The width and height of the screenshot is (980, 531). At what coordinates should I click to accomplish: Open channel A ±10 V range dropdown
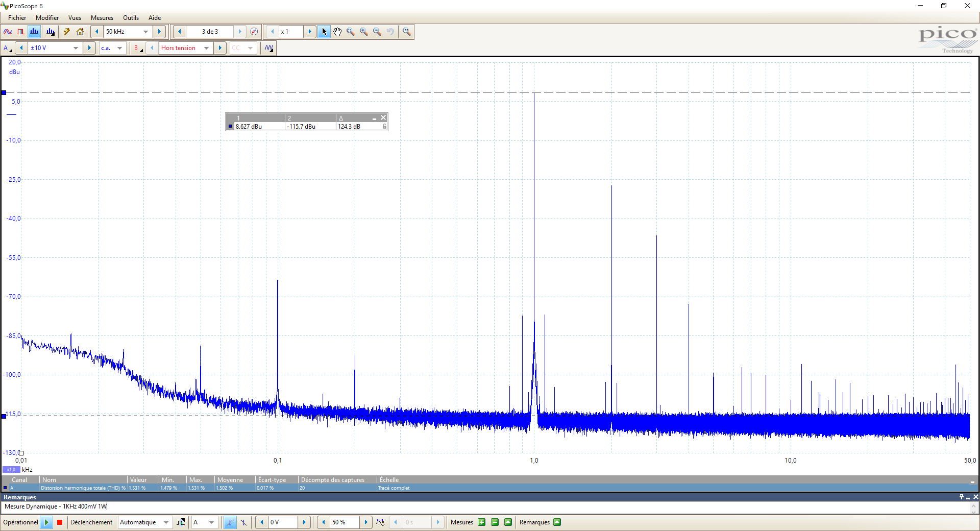coord(76,48)
